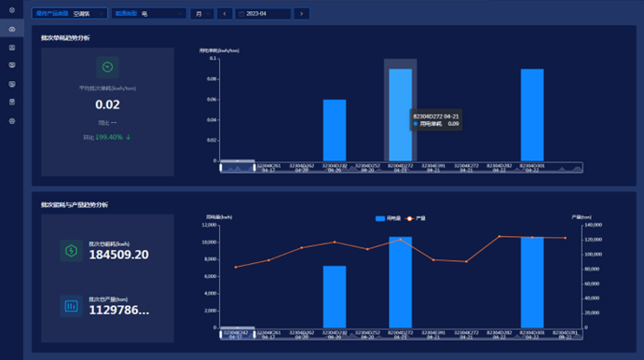
Task: Open the bottommost sidebar globe icon
Action: pos(12,121)
